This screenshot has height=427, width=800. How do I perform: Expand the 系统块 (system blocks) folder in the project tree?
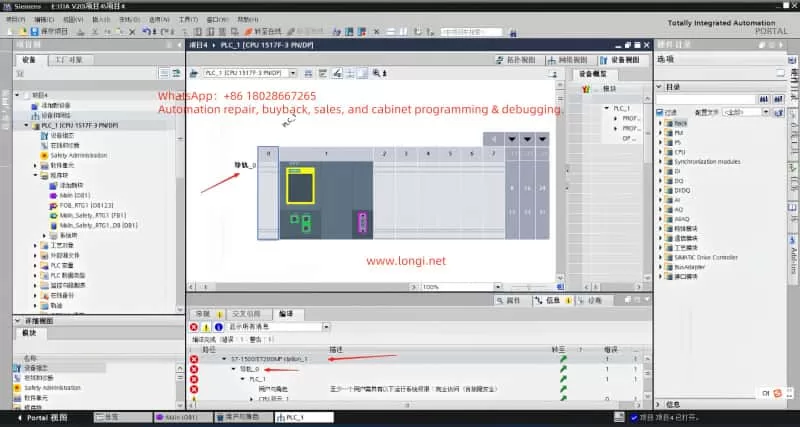tap(44, 236)
